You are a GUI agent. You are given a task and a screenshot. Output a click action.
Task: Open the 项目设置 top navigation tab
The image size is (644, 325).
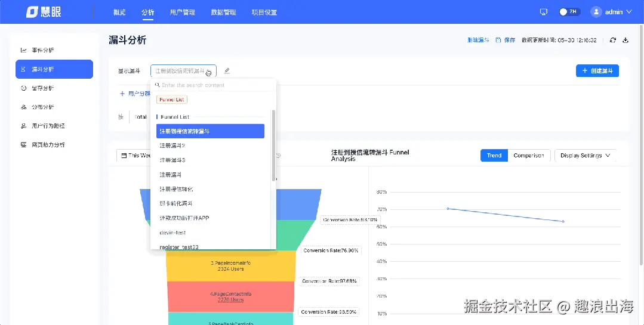pos(264,13)
